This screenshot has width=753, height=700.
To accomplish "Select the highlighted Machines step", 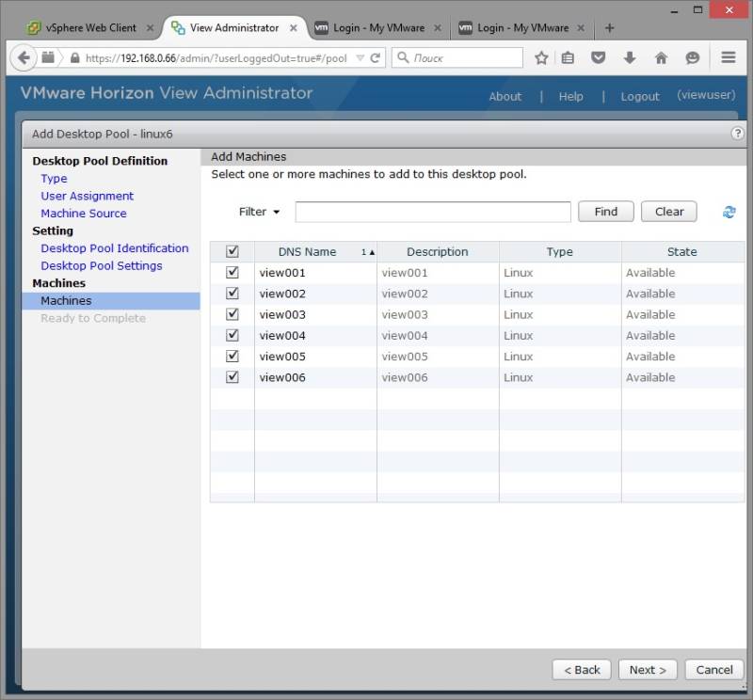I will 111,300.
